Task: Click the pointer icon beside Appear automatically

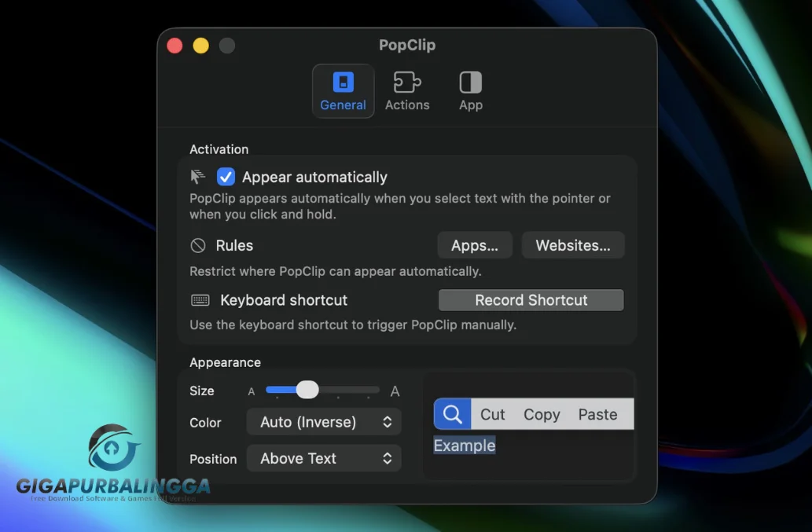Action: pyautogui.click(x=197, y=177)
